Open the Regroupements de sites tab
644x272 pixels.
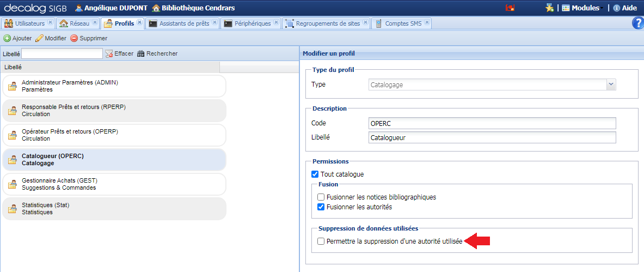click(327, 23)
